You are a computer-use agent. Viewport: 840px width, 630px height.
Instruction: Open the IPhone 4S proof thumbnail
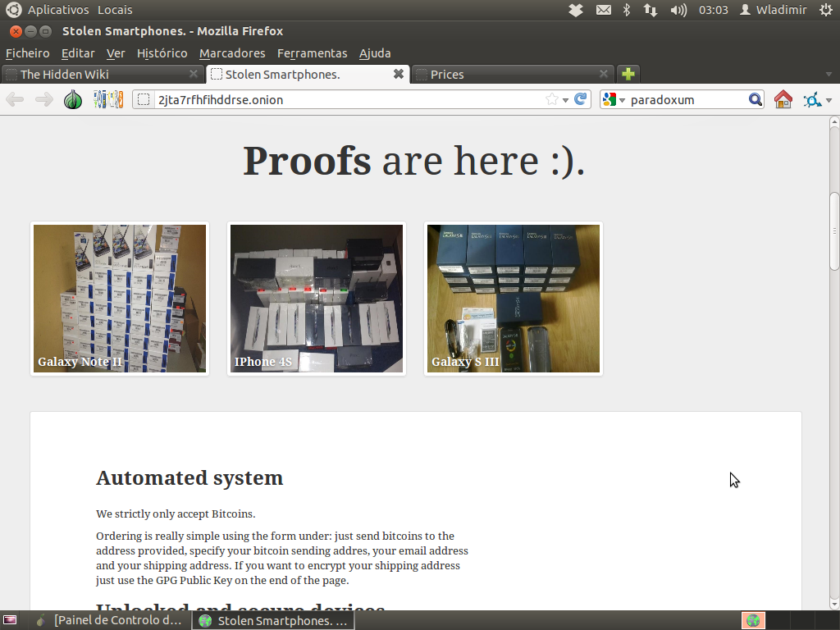tap(316, 299)
